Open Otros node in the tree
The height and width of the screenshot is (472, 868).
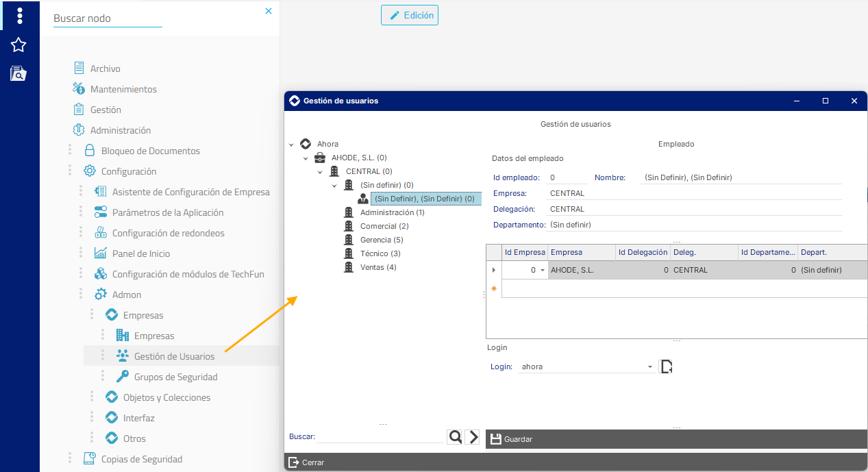tap(134, 438)
